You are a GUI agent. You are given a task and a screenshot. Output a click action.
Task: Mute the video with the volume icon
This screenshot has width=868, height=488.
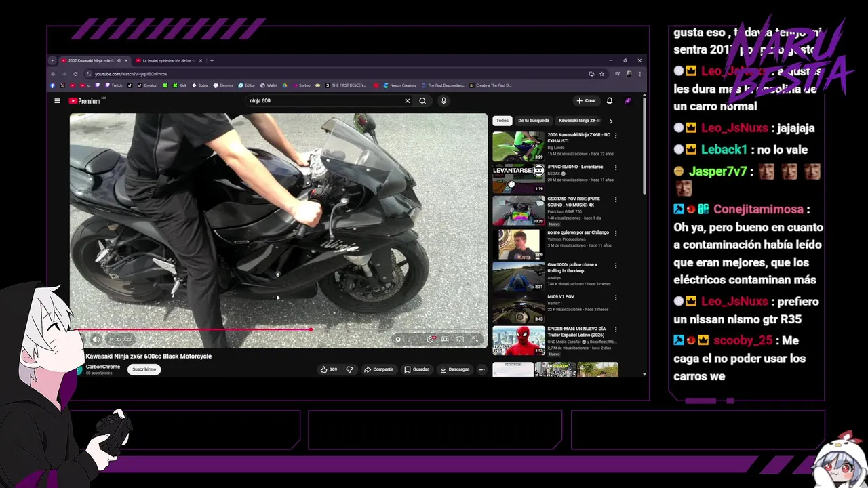click(x=96, y=339)
